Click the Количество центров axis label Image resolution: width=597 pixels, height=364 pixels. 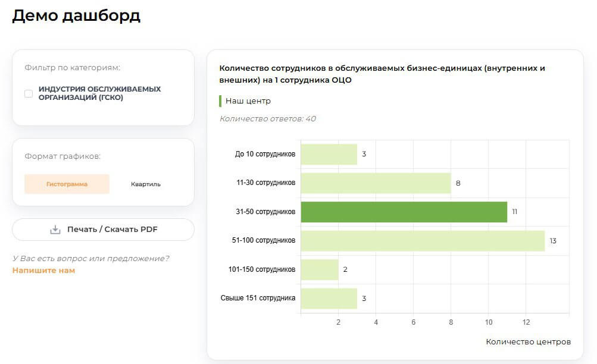(x=529, y=341)
